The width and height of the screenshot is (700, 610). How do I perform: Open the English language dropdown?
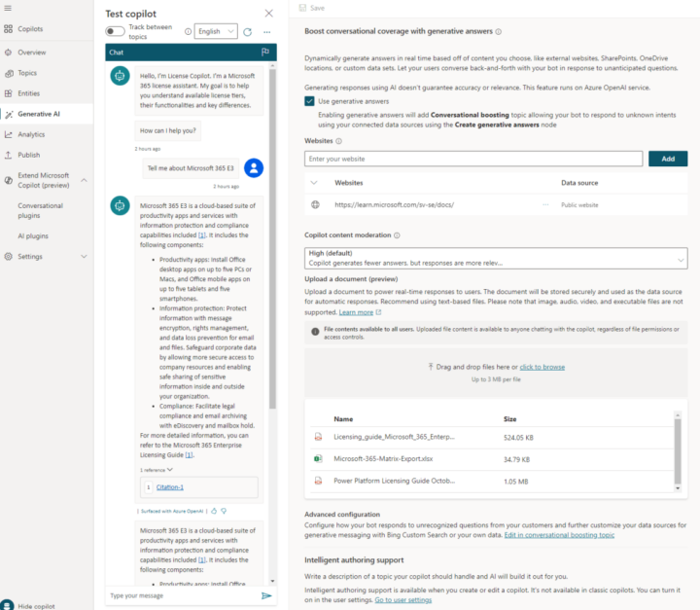[216, 31]
